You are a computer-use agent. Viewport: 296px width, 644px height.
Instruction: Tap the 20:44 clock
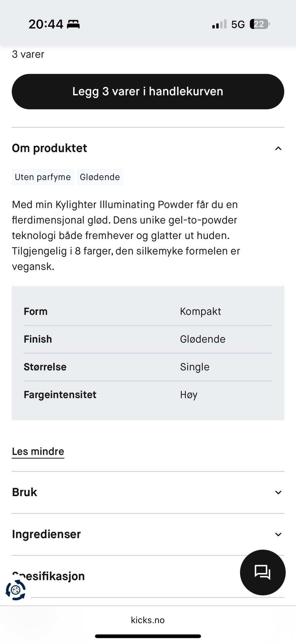[46, 24]
